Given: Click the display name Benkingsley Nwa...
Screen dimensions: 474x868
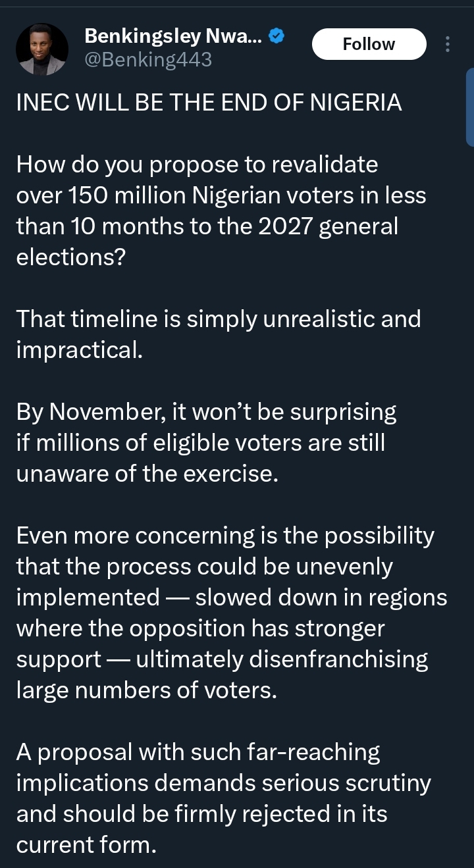Looking at the screenshot, I should (174, 36).
